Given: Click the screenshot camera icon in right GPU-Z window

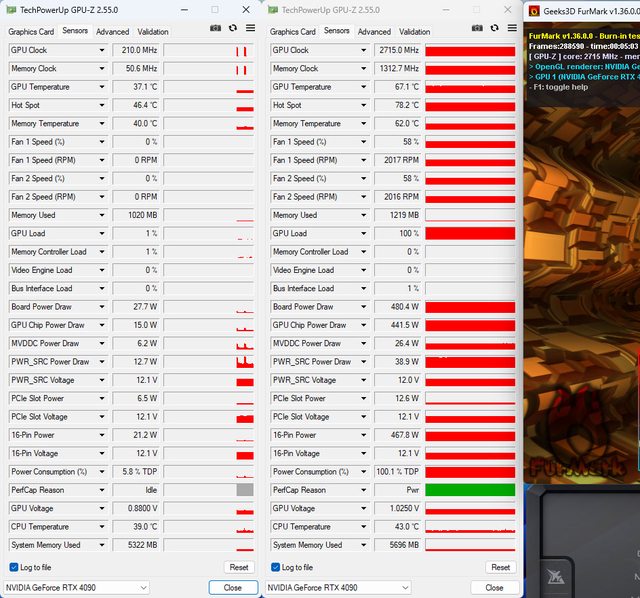Looking at the screenshot, I should point(477,29).
